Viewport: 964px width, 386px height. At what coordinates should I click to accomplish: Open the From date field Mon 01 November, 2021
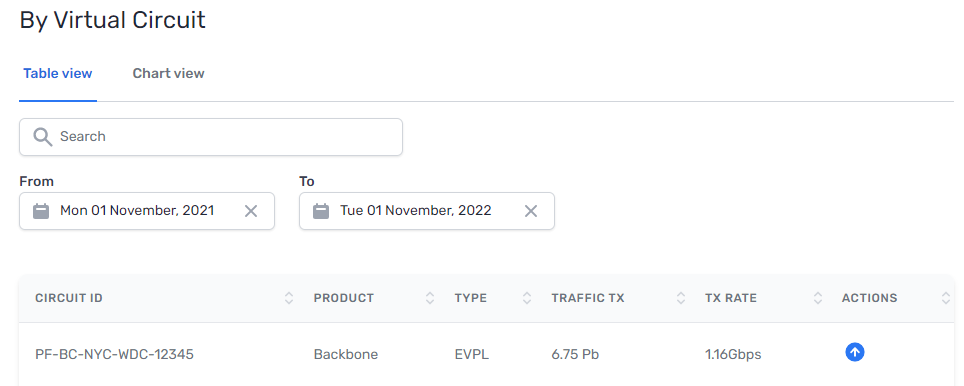[x=147, y=211]
